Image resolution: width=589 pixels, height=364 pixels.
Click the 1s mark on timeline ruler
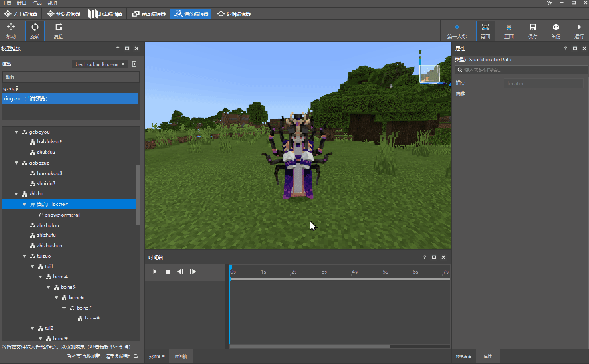pyautogui.click(x=263, y=272)
